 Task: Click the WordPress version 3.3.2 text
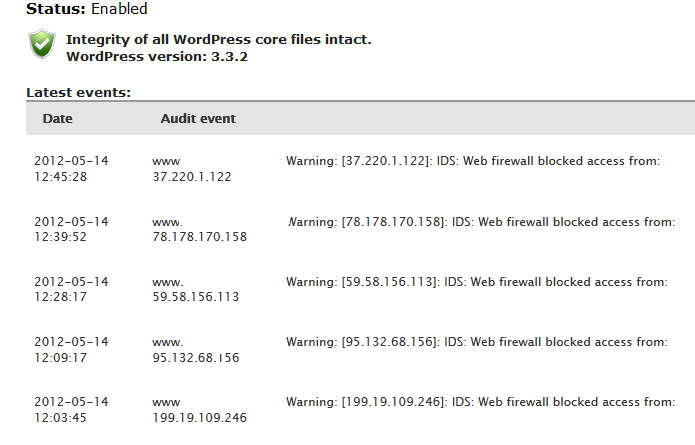tap(157, 57)
